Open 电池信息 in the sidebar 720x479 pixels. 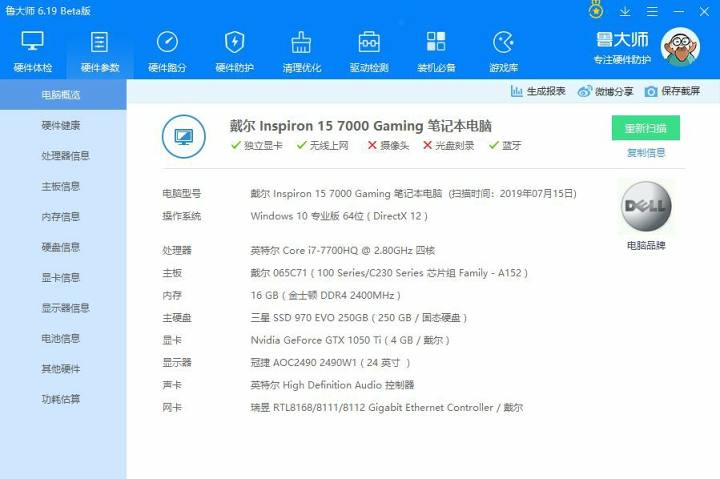tap(61, 338)
